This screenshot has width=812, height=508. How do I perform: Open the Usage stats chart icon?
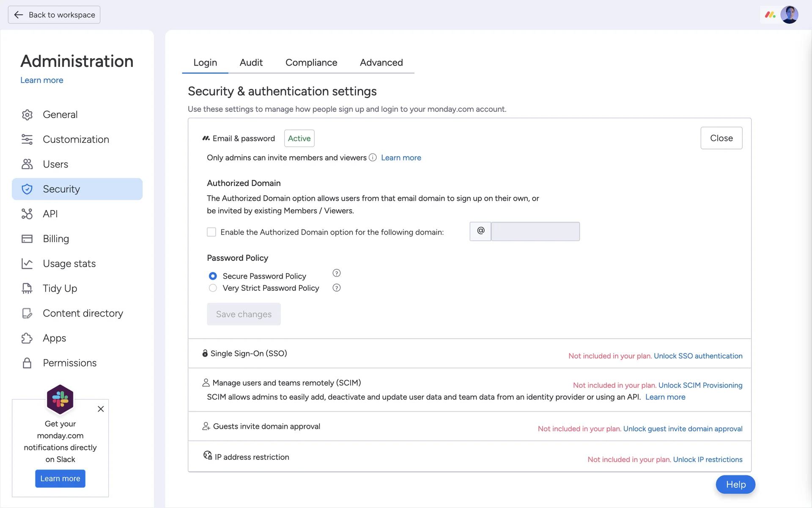pos(27,264)
